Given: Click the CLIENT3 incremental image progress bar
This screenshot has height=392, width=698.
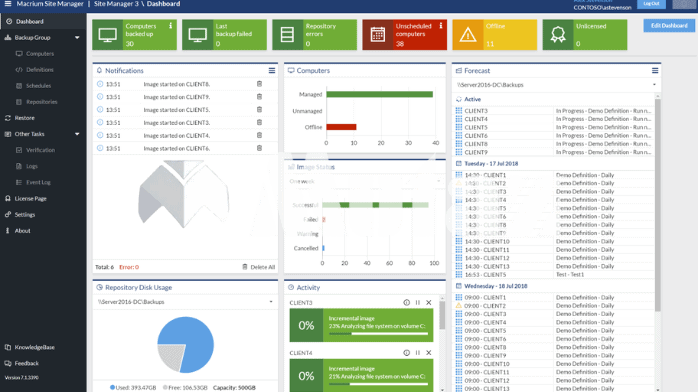Looking at the screenshot, I should [x=378, y=333].
